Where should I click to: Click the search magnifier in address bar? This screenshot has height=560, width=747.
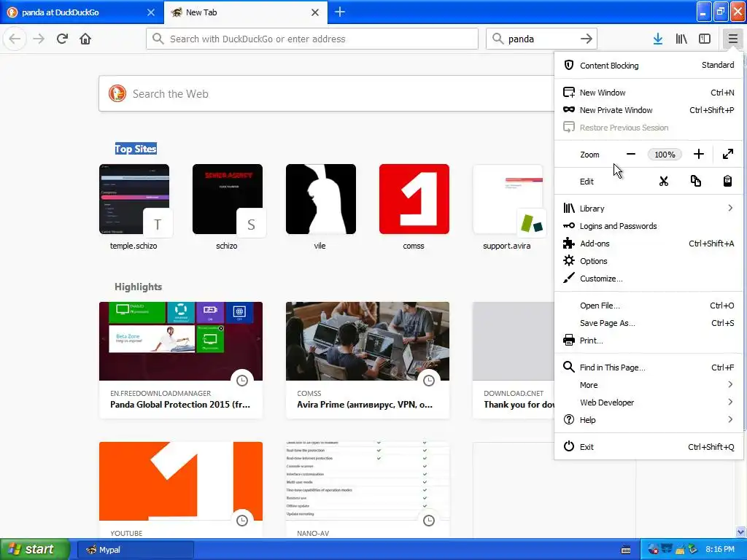[x=158, y=39]
